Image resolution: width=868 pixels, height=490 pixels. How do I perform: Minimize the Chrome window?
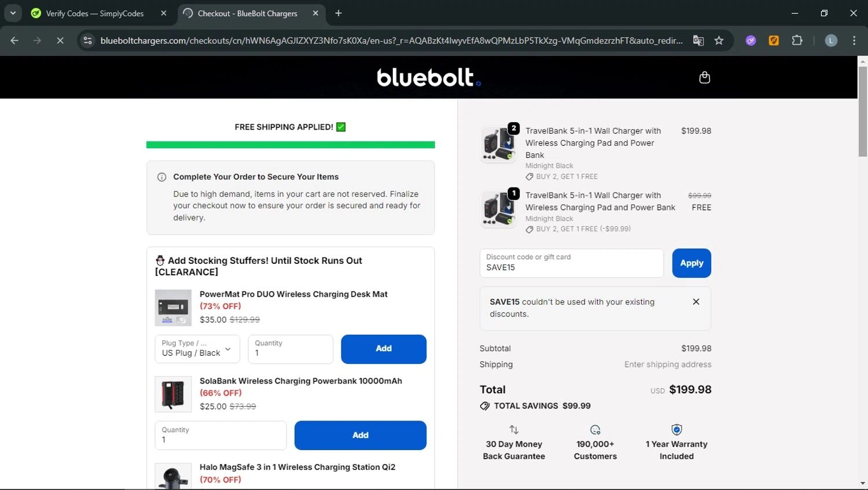click(795, 13)
